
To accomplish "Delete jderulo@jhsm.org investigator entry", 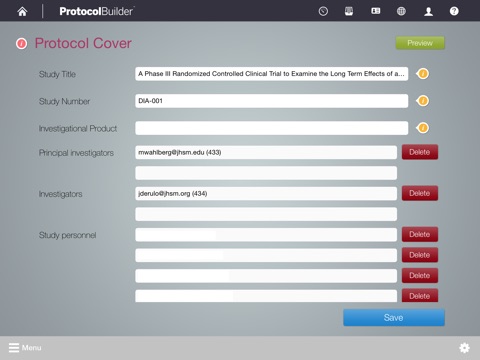I will [420, 193].
